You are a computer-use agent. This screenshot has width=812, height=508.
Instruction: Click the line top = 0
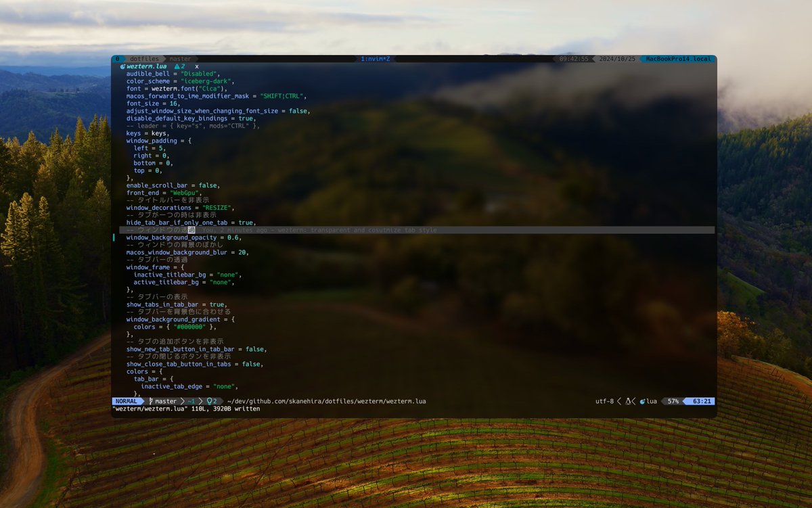148,170
